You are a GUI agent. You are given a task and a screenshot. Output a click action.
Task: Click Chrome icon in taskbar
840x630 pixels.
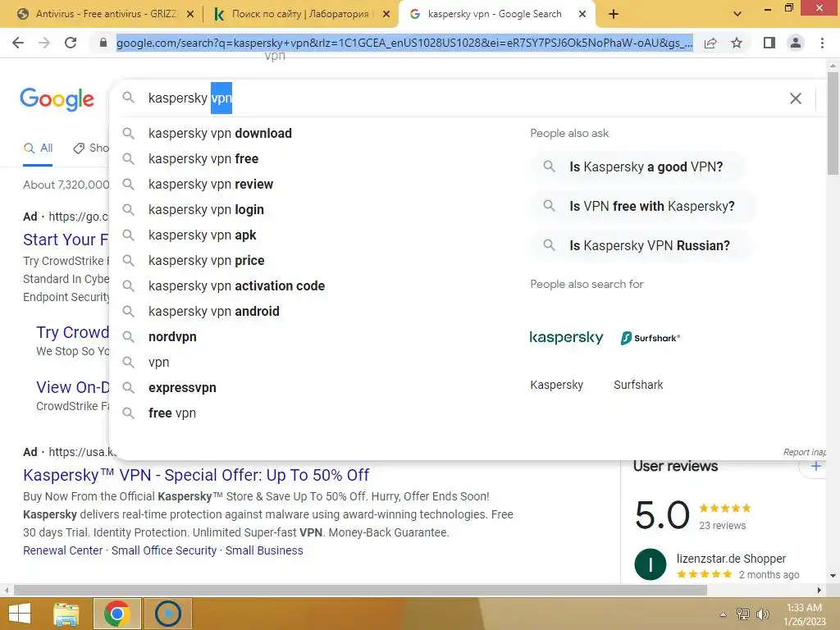(x=116, y=614)
